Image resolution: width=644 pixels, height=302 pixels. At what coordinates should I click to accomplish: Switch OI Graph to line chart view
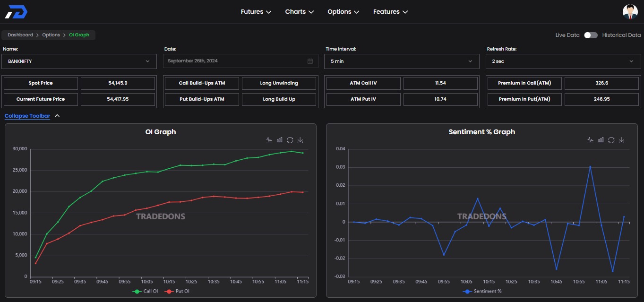[x=269, y=140]
